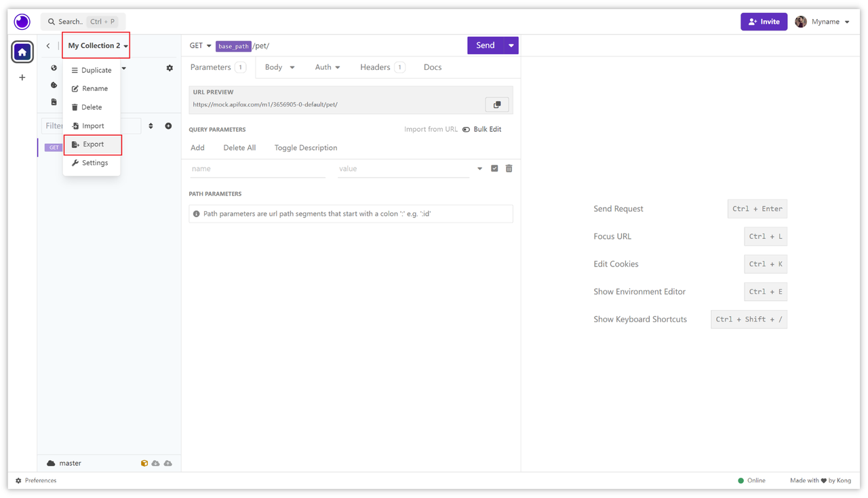Switch to the Parameters tab

tap(218, 67)
